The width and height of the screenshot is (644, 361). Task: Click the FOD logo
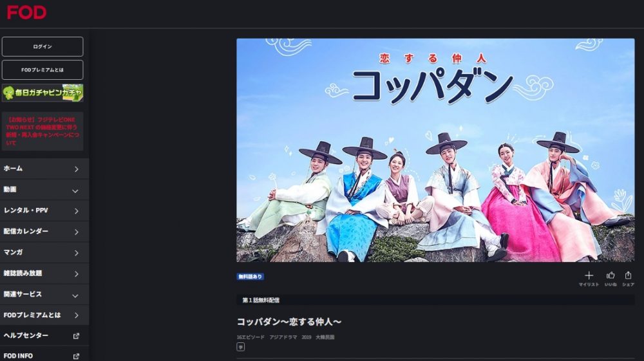(26, 12)
